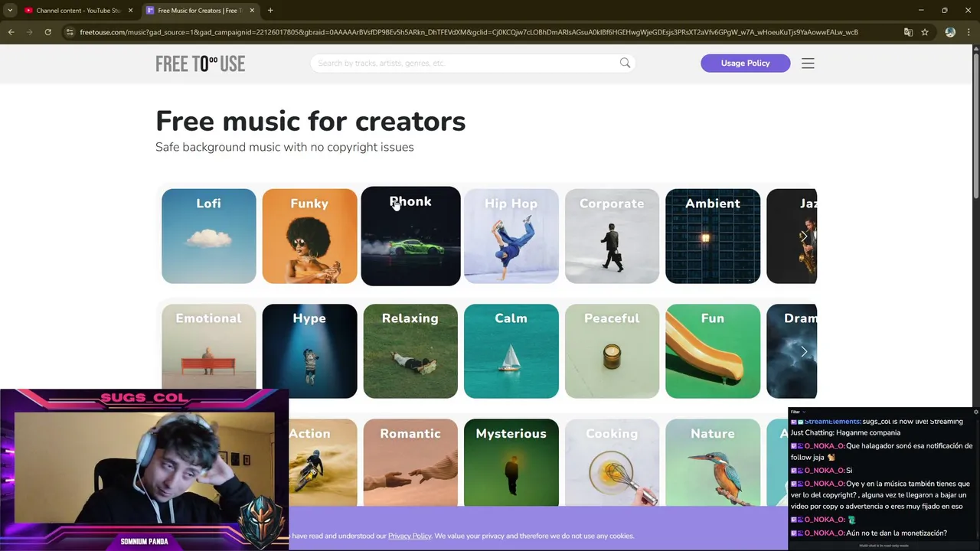Bookmark page with star icon
This screenshot has height=551, width=980.
[x=925, y=32]
